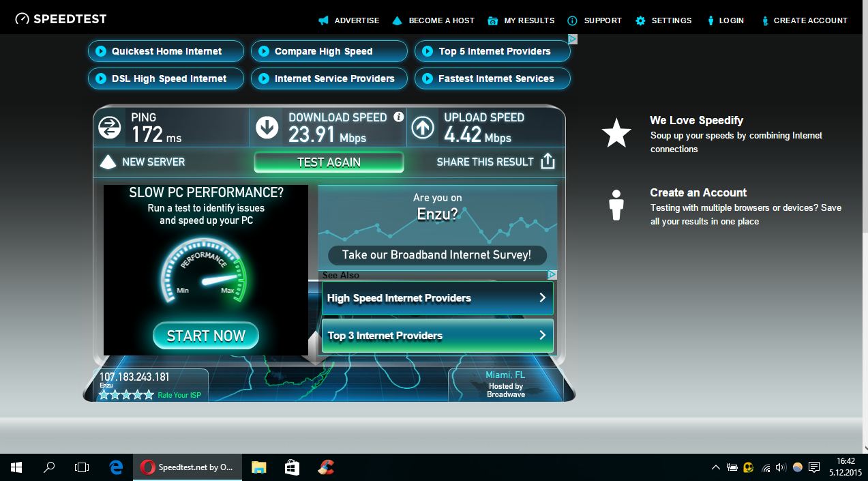868x481 pixels.
Task: Rate the ISP one star
Action: (104, 394)
